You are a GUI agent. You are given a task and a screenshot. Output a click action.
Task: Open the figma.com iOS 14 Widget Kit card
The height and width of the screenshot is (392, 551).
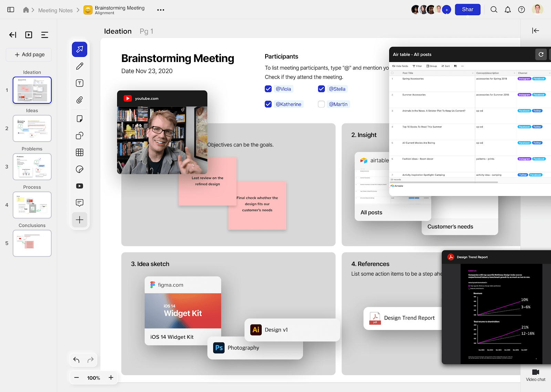pos(183,311)
